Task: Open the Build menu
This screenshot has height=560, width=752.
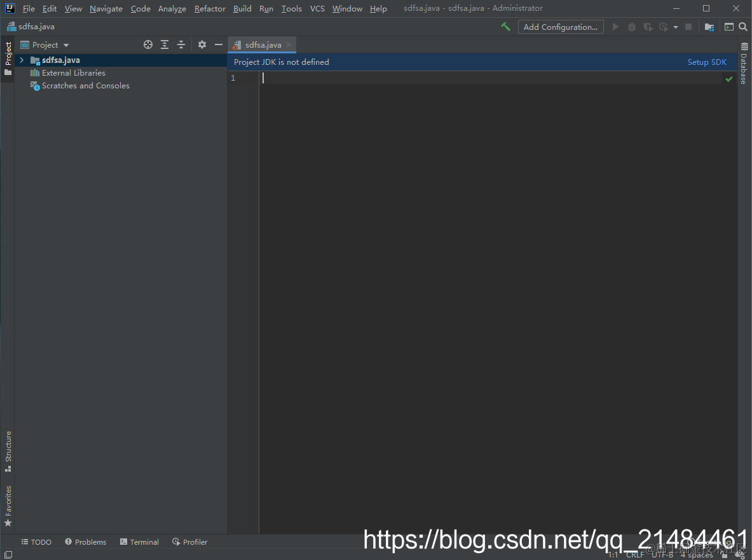Action: click(242, 9)
